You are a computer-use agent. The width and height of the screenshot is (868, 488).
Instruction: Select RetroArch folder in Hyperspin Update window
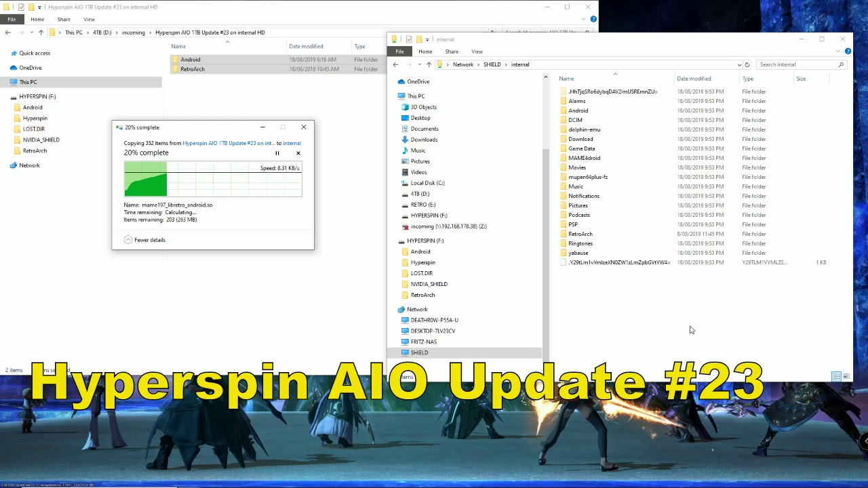(x=192, y=69)
